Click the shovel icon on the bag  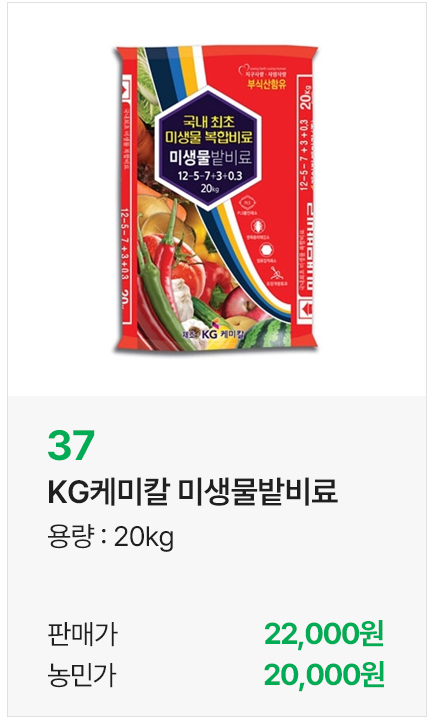point(276,273)
